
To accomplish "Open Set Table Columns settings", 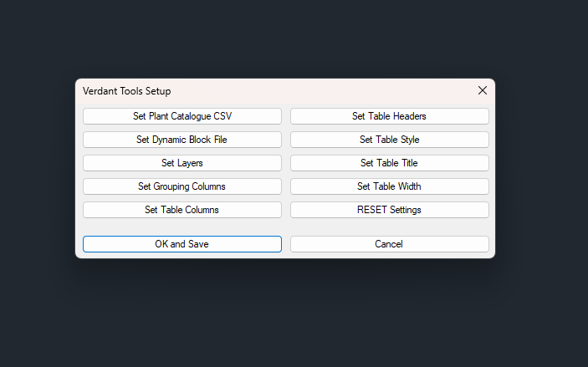I will coord(182,210).
